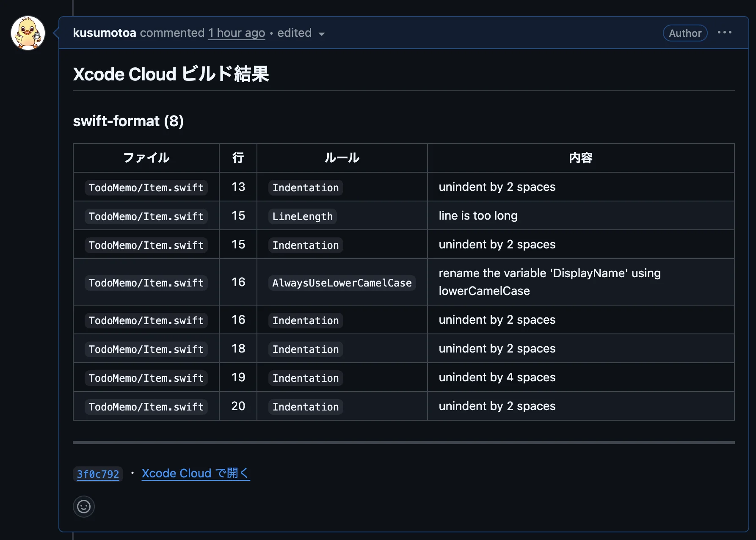Click the ファイル column header
This screenshot has width=756, height=540.
[146, 158]
